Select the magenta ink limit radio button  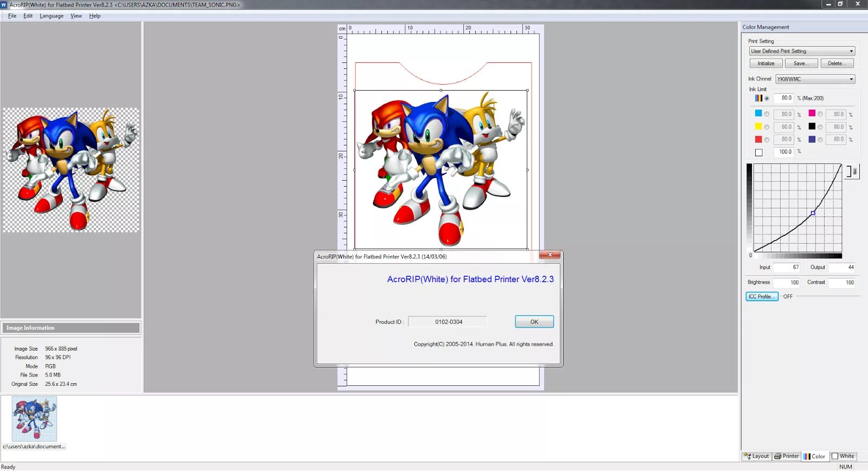pos(820,114)
